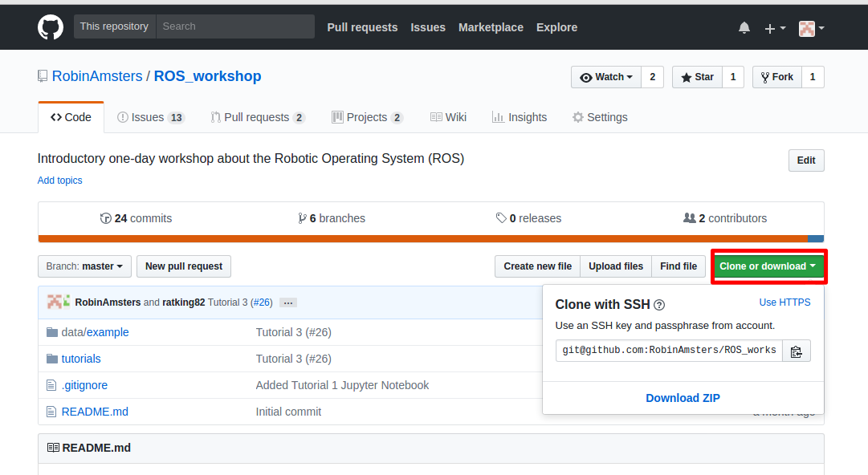This screenshot has height=475, width=868.
Task: Open the tutorials folder link
Action: (81, 359)
